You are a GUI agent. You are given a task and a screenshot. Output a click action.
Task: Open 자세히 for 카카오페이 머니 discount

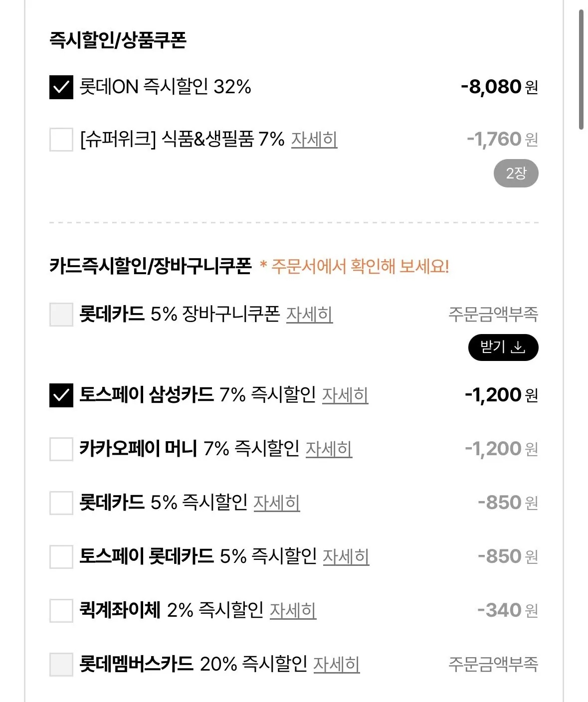pos(329,449)
